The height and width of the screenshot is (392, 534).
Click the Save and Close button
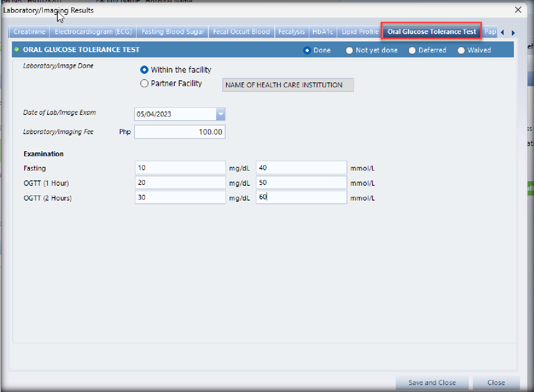point(432,383)
